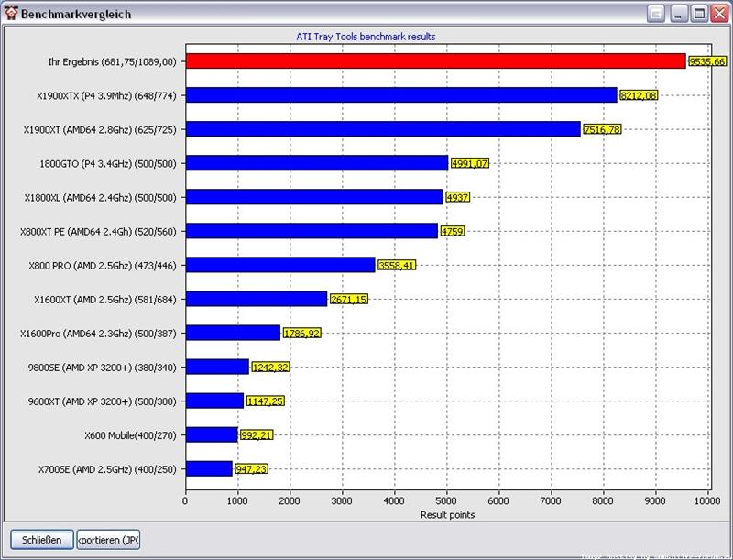Click the 0 x-axis tick label
The width and height of the screenshot is (733, 560).
[186, 501]
